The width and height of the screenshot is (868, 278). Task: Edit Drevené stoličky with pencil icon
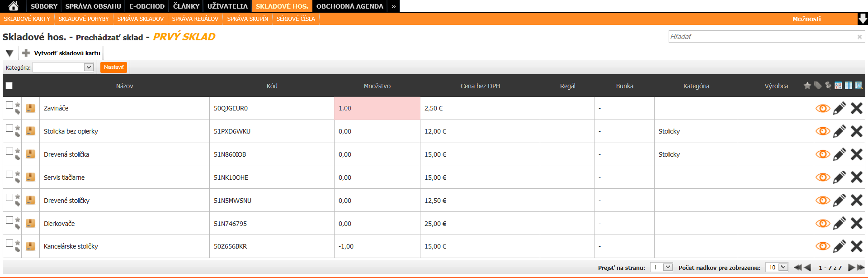click(x=840, y=200)
